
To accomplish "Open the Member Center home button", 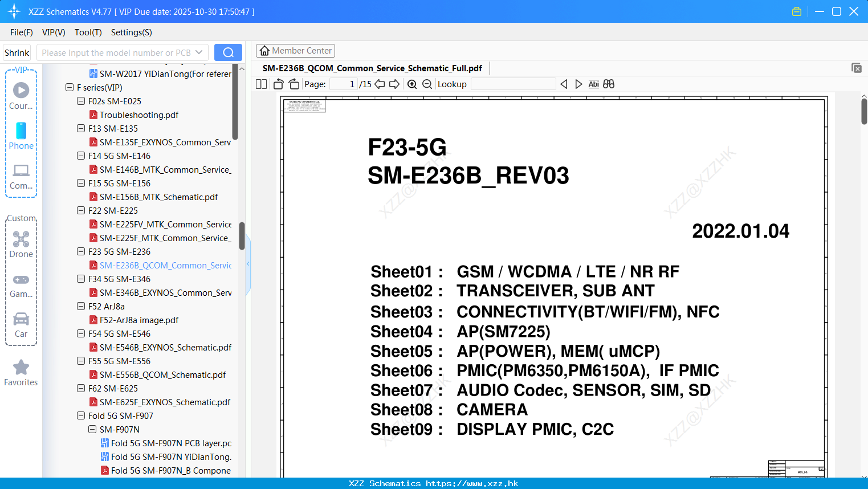I will [x=295, y=51].
